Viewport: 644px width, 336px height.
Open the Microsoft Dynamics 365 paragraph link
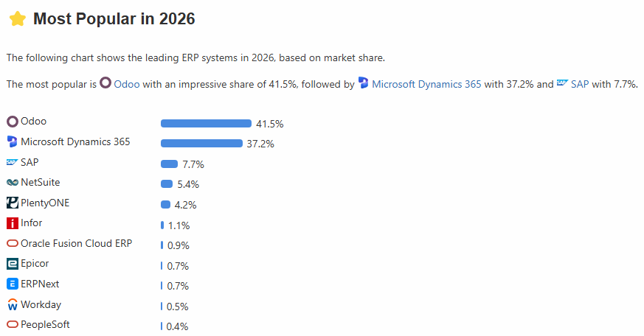[426, 84]
